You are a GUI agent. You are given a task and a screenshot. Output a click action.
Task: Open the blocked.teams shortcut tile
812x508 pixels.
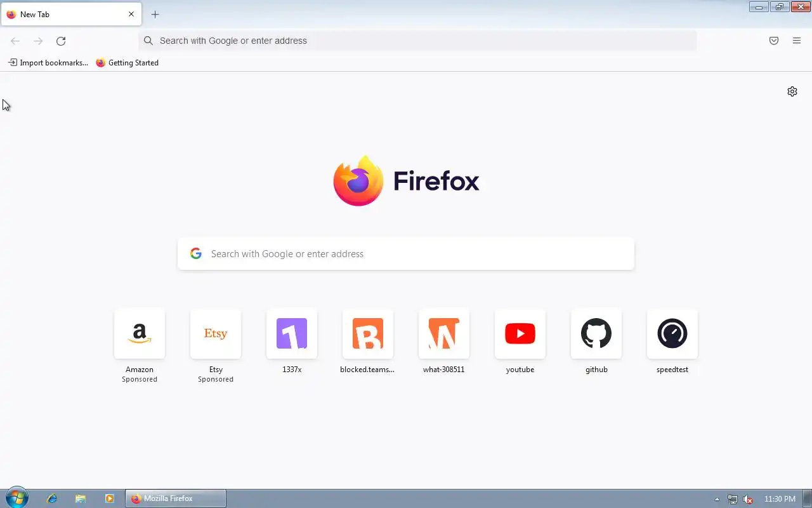368,341
